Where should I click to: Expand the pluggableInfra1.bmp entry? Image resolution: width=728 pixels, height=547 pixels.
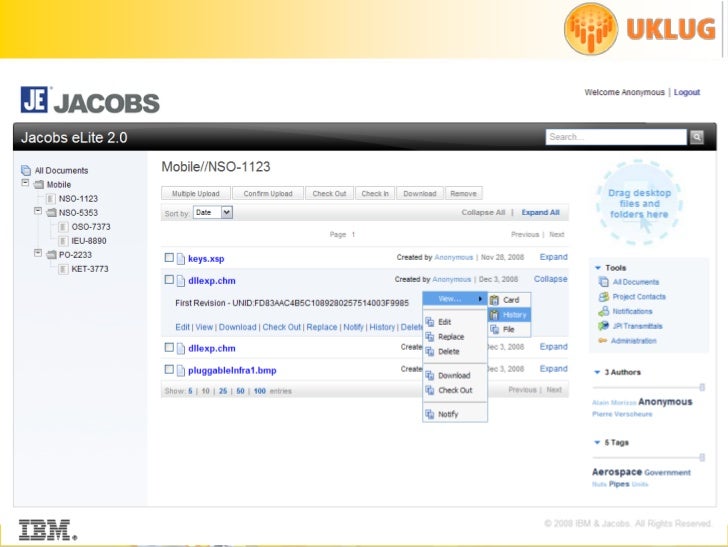coord(553,369)
